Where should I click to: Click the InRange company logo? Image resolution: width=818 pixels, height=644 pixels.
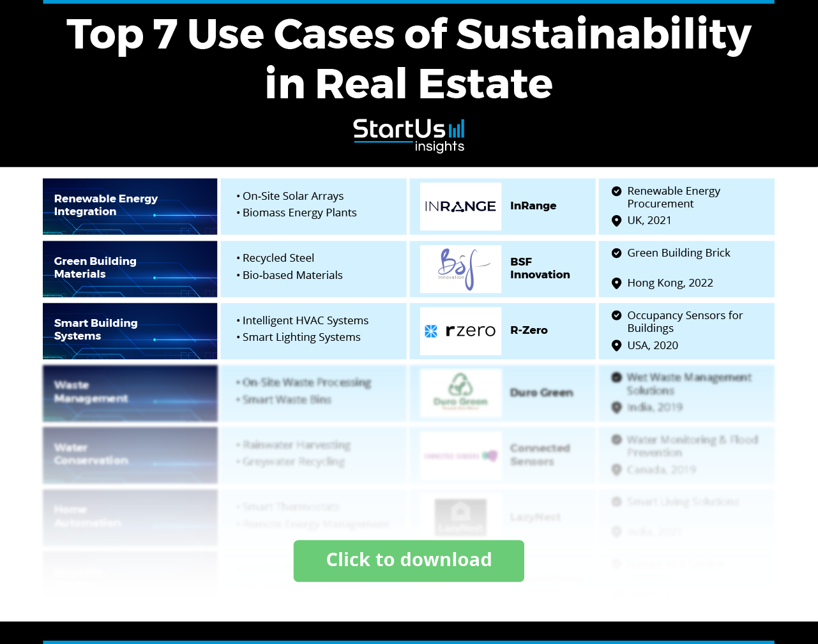tap(460, 206)
